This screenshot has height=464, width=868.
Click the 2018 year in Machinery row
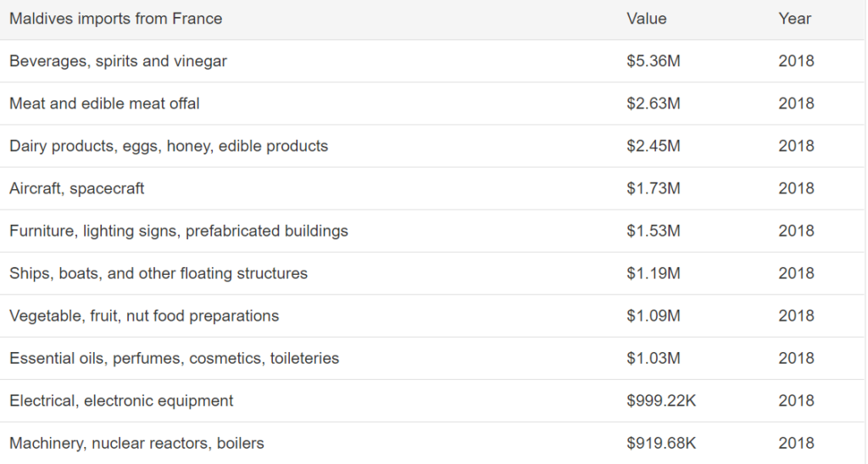796,444
